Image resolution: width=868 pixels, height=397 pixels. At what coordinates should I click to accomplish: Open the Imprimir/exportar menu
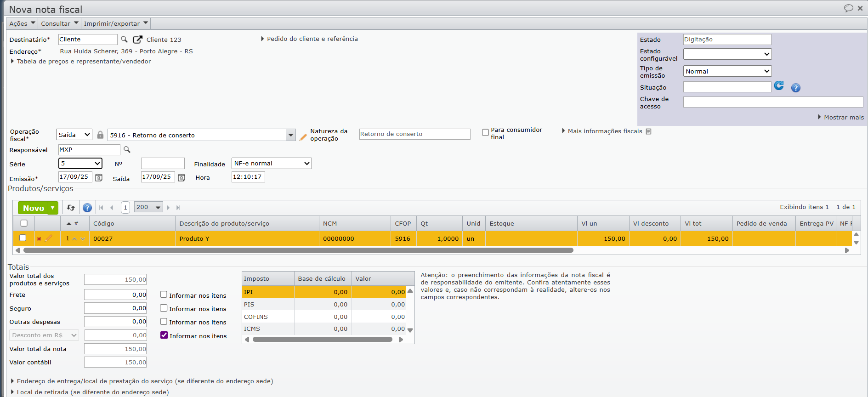(116, 23)
